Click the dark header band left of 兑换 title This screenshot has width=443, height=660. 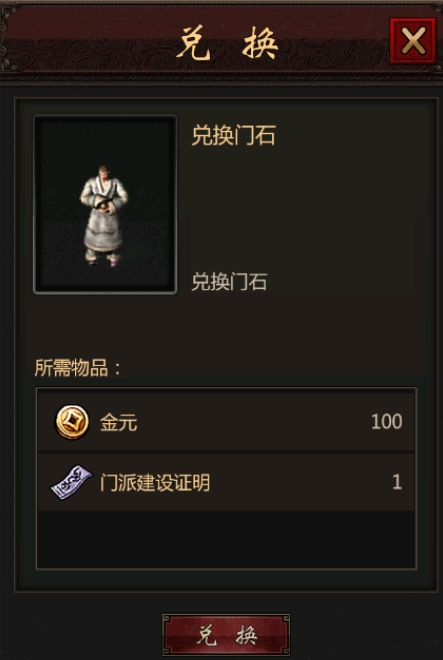point(93,42)
